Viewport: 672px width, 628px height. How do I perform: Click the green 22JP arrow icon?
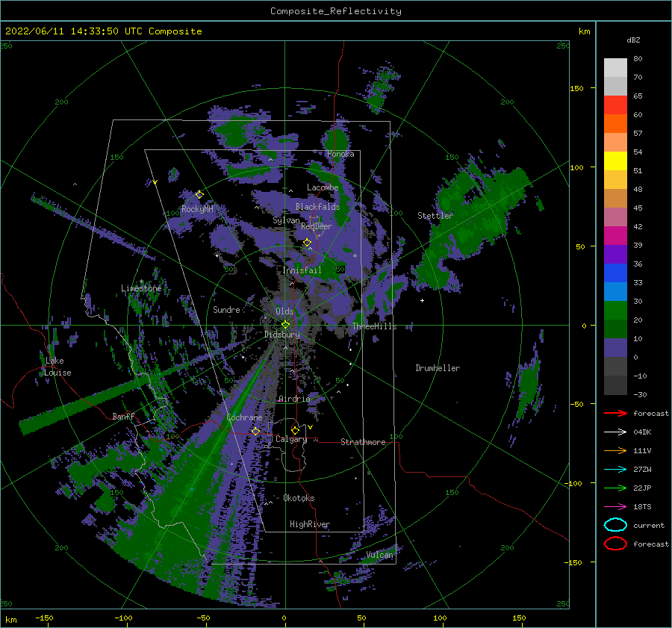[x=615, y=488]
